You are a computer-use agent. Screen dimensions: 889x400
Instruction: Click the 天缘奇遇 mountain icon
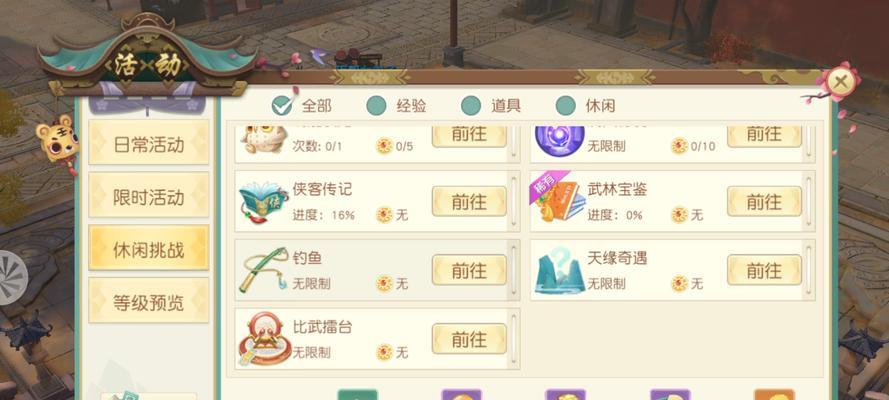560,270
